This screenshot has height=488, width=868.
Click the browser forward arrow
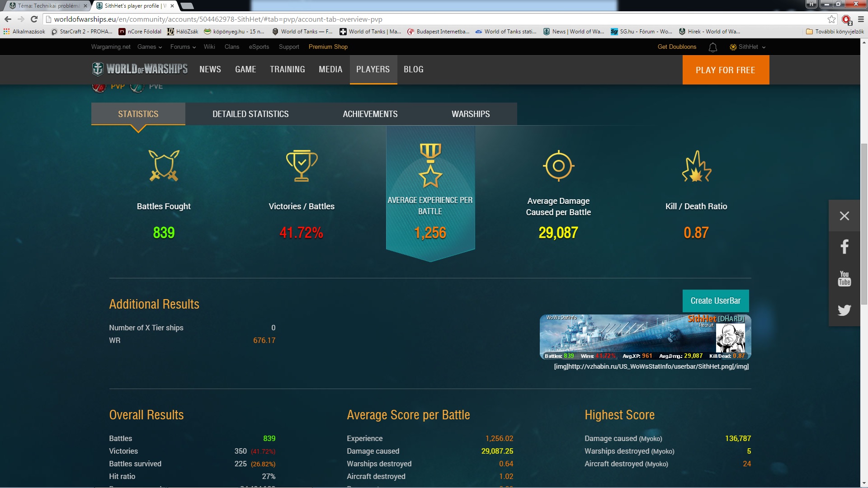pos(21,19)
